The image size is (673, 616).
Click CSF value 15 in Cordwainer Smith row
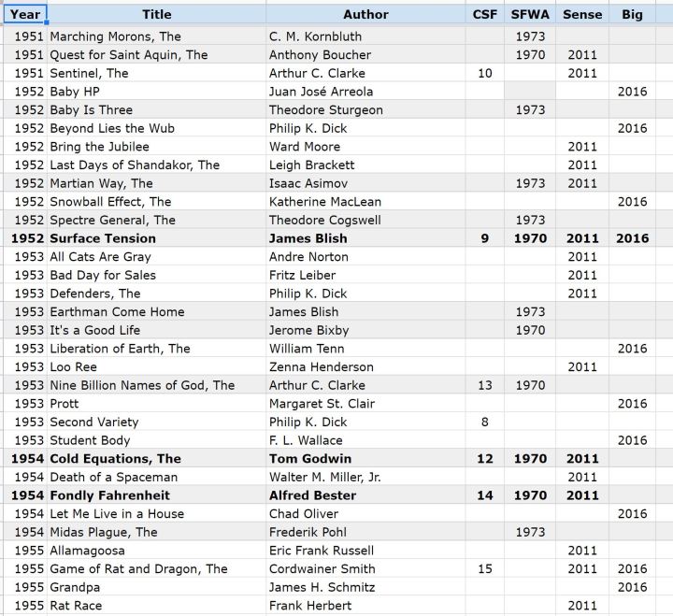[484, 568]
